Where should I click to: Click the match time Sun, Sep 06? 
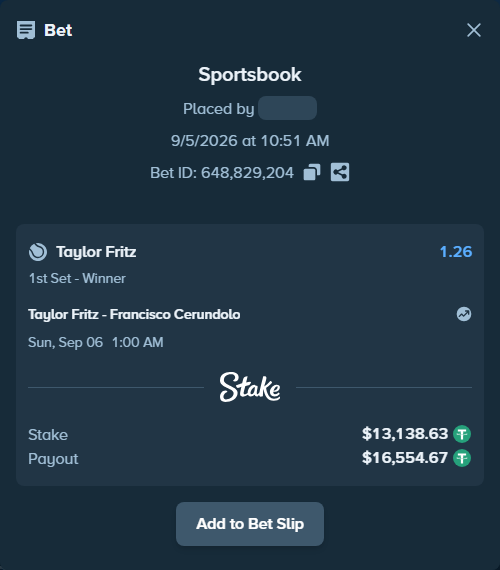(65, 342)
